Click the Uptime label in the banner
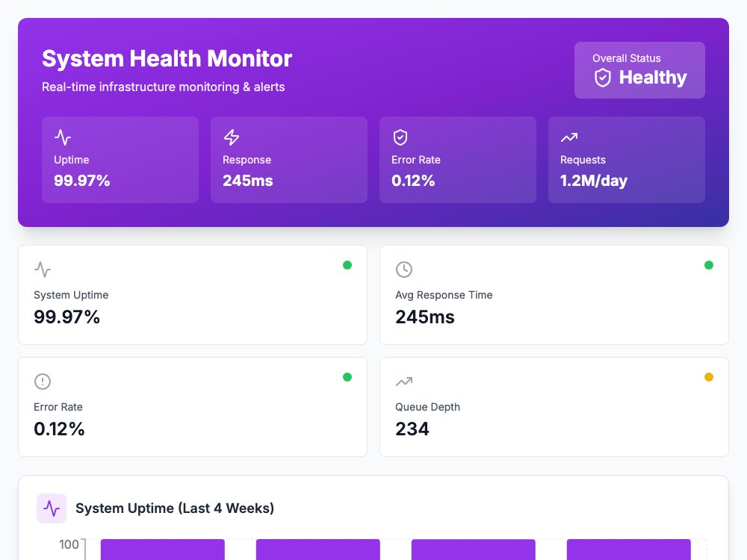 click(x=72, y=160)
